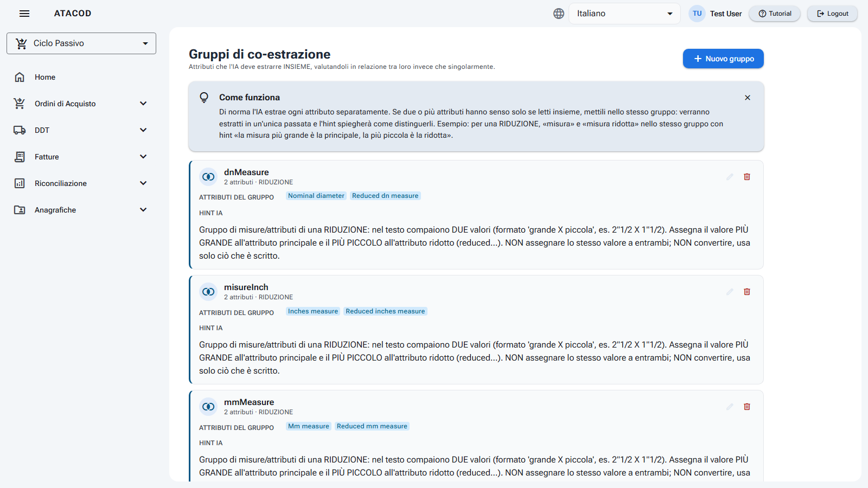This screenshot has width=868, height=488.
Task: Click the trash icon for mmMeasure
Action: click(x=747, y=407)
